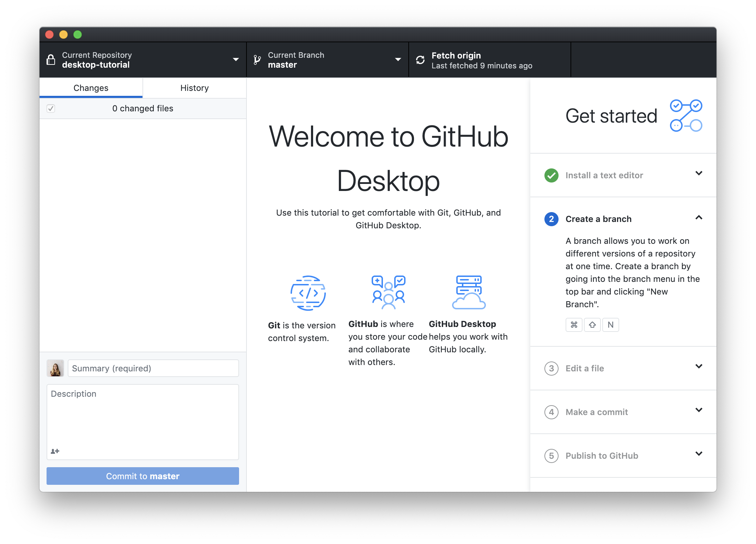Expand the Make a commit step
Screen dimensions: 756x544
[x=699, y=410]
